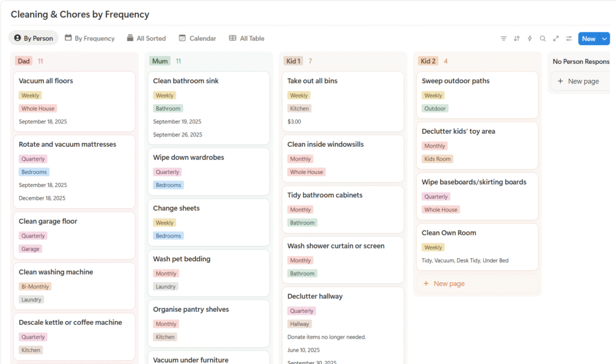
Task: Open the Take out all bins card
Action: 312,81
